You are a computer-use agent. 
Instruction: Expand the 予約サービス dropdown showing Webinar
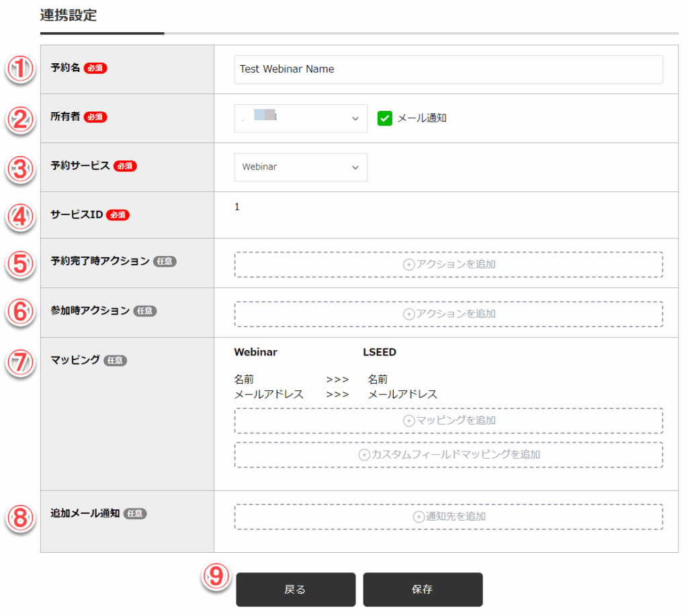click(x=300, y=167)
